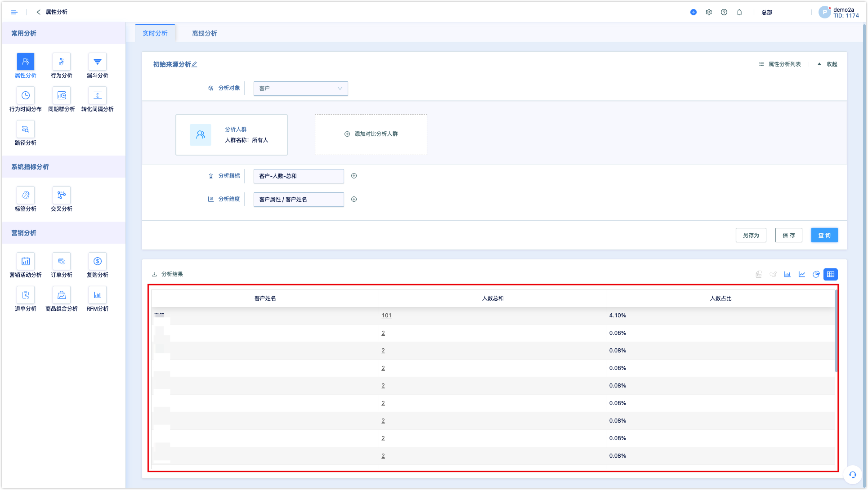Open the 总部 organization switcher
The height and width of the screenshot is (490, 868).
767,12
